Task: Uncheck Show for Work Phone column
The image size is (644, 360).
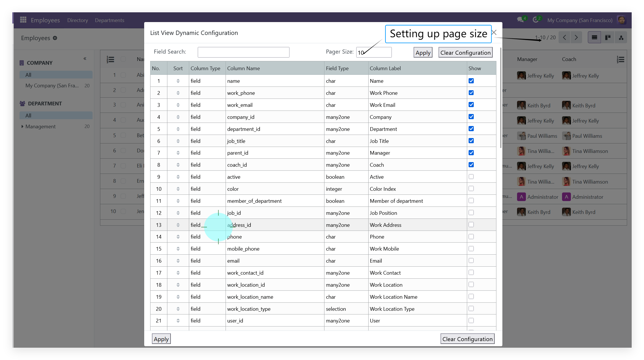Action: tap(471, 93)
